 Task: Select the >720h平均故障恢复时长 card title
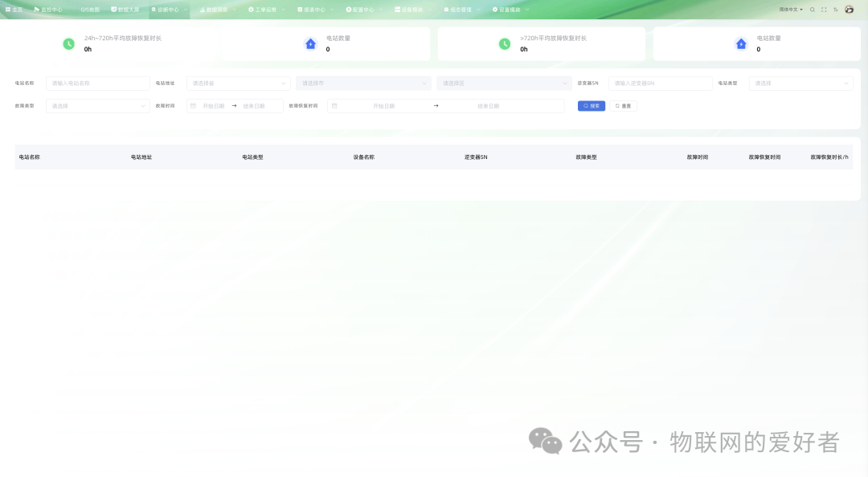[x=553, y=39]
